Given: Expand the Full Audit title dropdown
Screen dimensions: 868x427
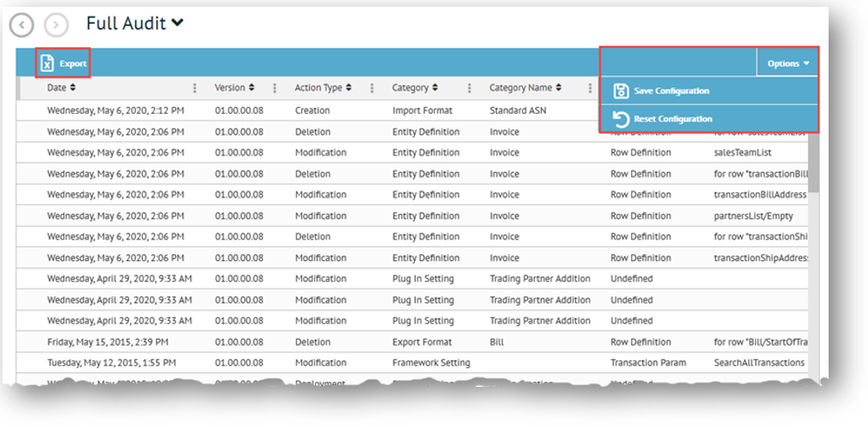Looking at the screenshot, I should [177, 23].
